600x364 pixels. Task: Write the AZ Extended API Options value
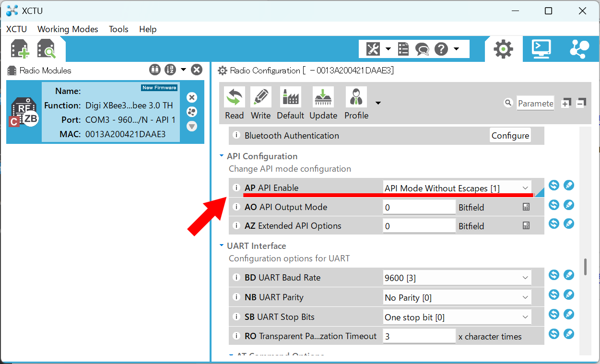coord(569,223)
